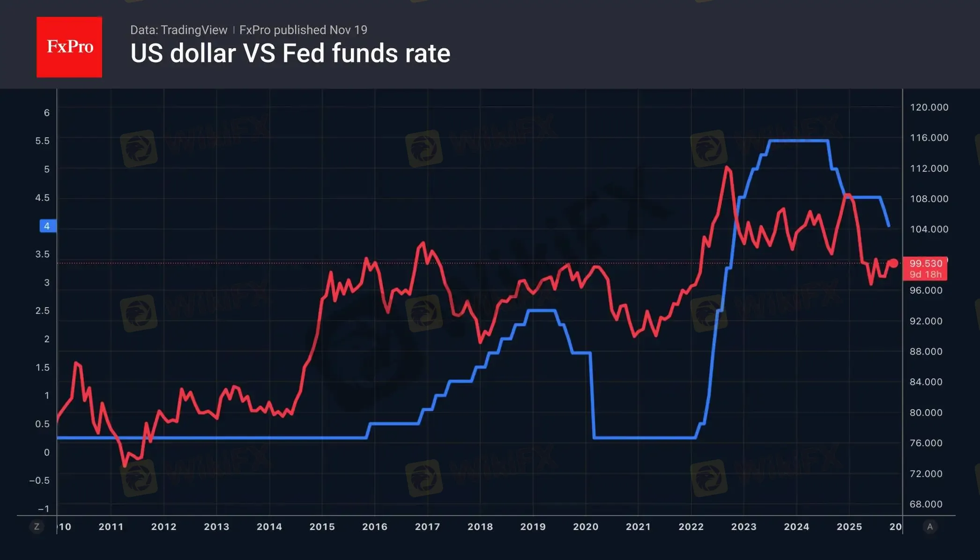The width and height of the screenshot is (980, 560).
Task: Select the blue 4 rate label
Action: pyautogui.click(x=47, y=226)
